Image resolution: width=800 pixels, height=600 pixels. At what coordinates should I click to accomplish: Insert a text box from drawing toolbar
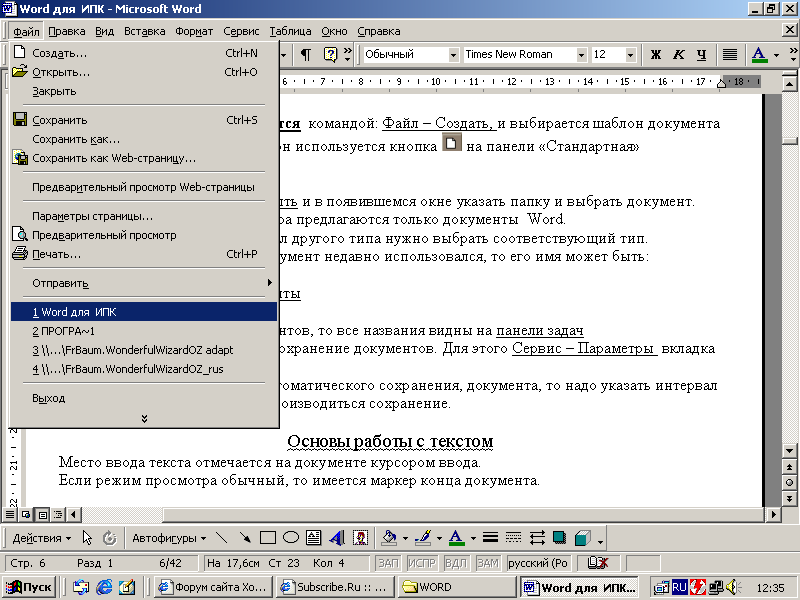314,538
